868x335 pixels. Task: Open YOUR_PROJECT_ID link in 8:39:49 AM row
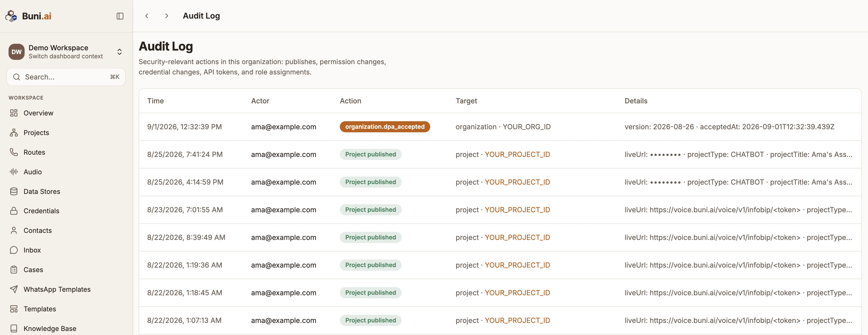517,237
